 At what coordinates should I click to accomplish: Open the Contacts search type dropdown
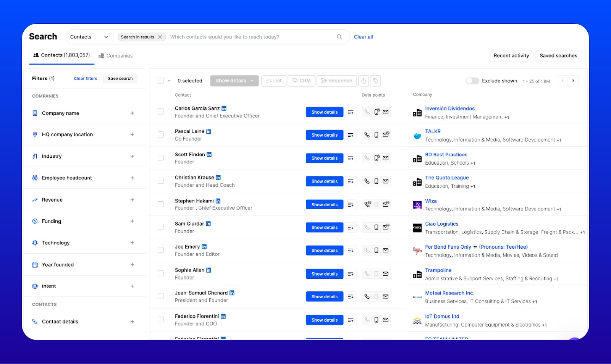click(89, 37)
